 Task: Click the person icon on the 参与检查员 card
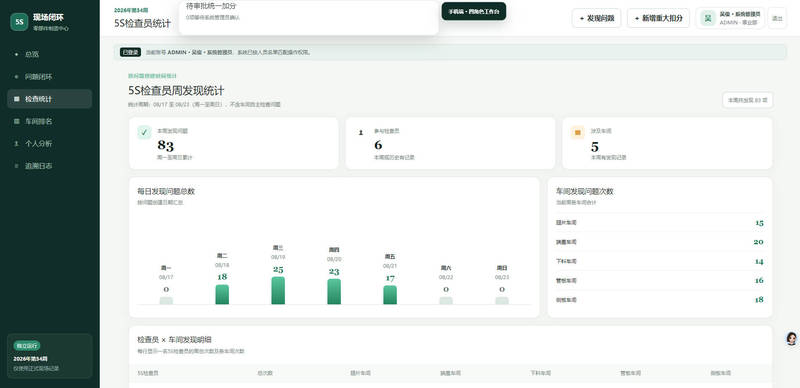[361, 133]
